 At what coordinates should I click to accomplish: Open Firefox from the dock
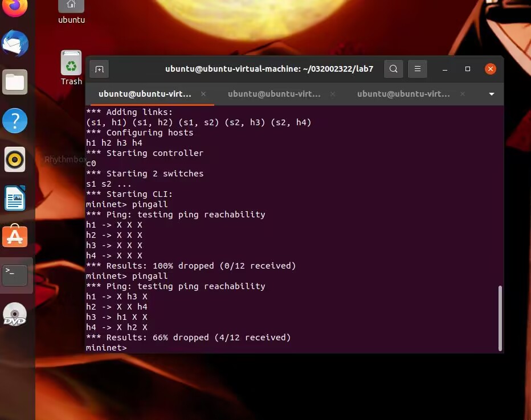coord(15,7)
